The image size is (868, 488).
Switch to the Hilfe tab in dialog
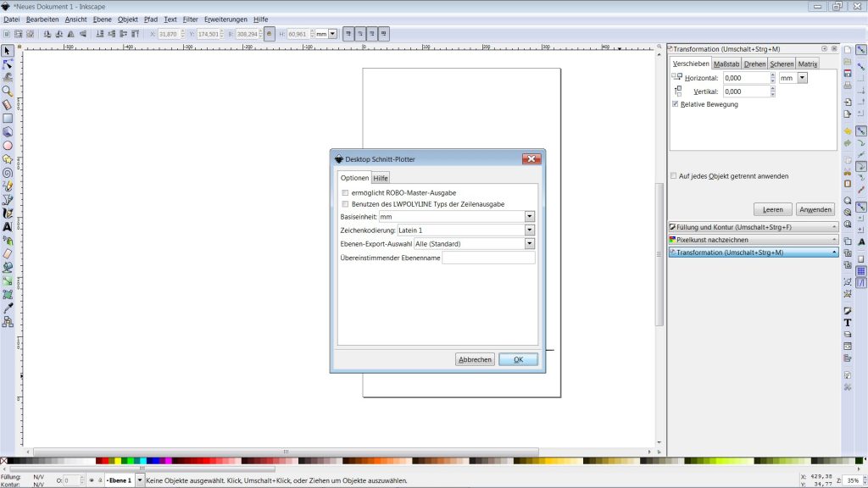(x=381, y=178)
